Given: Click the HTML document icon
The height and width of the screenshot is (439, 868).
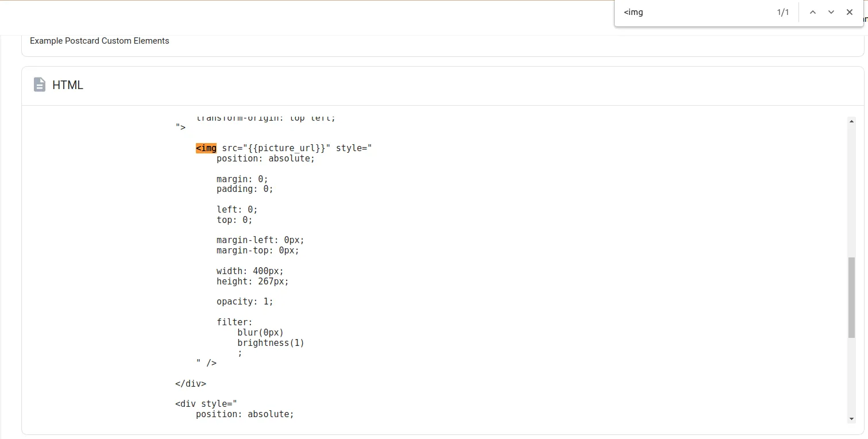Looking at the screenshot, I should coord(39,84).
